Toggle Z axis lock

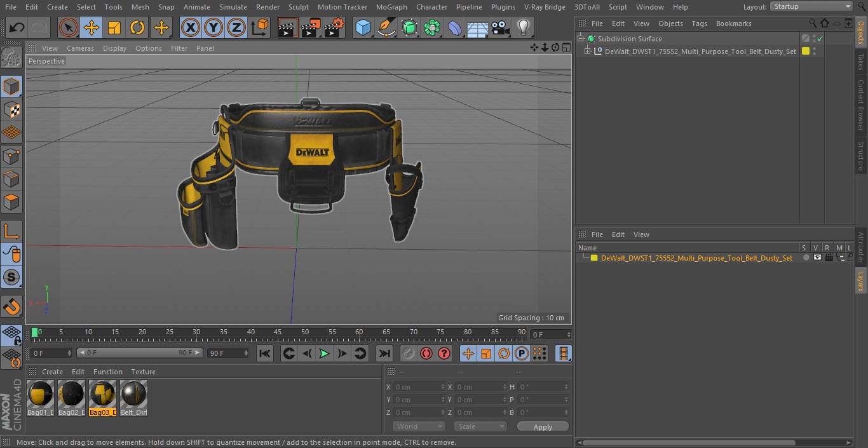[x=236, y=27]
